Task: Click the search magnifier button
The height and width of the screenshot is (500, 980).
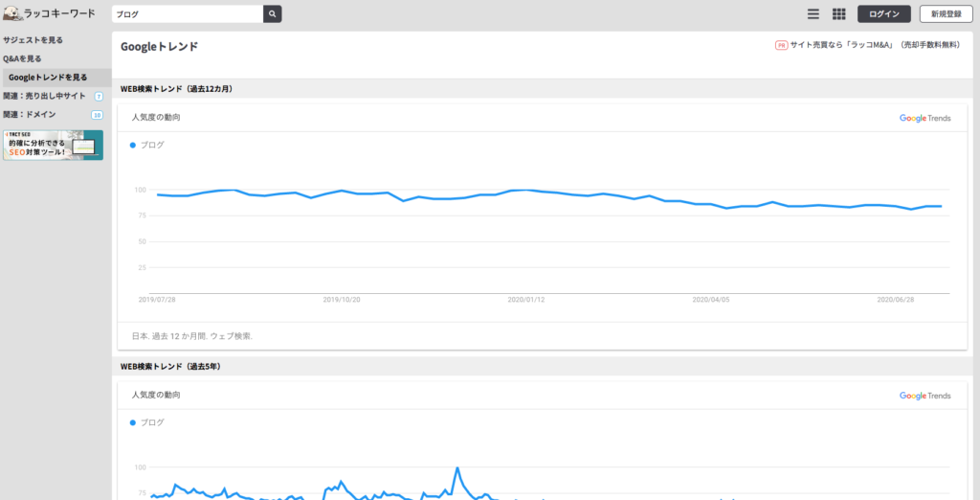Action: point(272,14)
